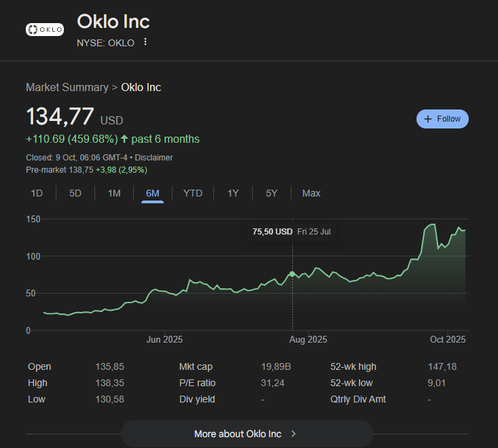
Task: Click the 52-wk high label
Action: tap(353, 366)
